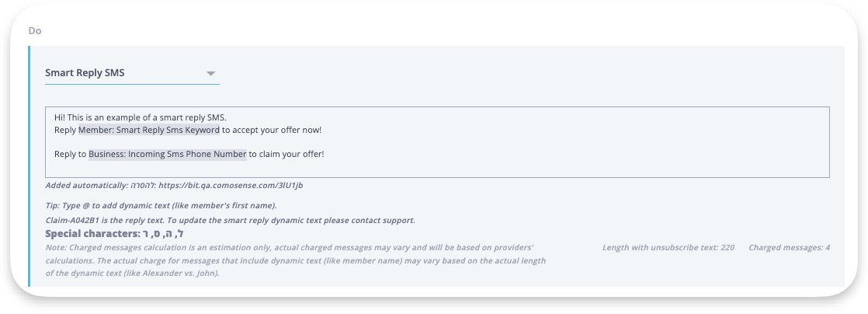Screen dimensions: 868x314
Task: Click the charged messages estimation note
Action: [x=295, y=260]
